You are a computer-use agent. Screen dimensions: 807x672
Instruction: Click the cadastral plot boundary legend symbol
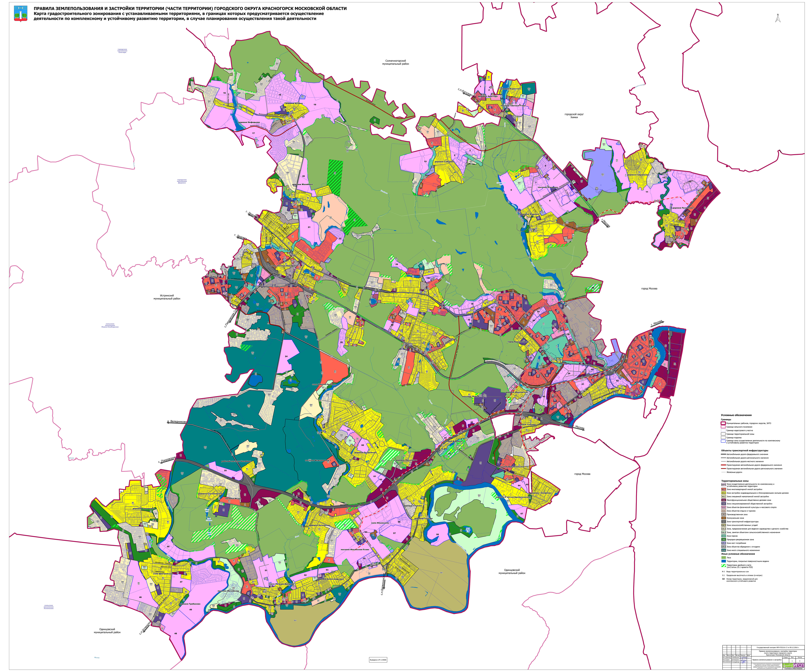click(x=723, y=430)
